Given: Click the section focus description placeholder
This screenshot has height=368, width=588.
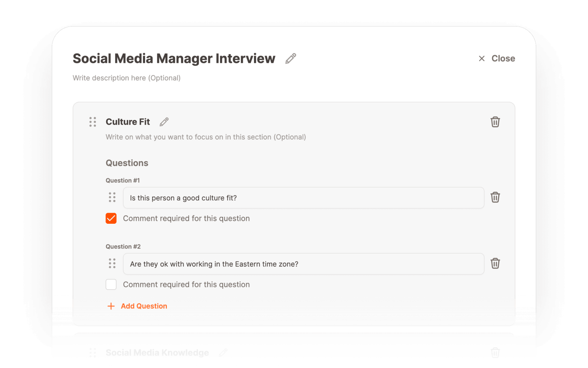Looking at the screenshot, I should click(x=206, y=137).
